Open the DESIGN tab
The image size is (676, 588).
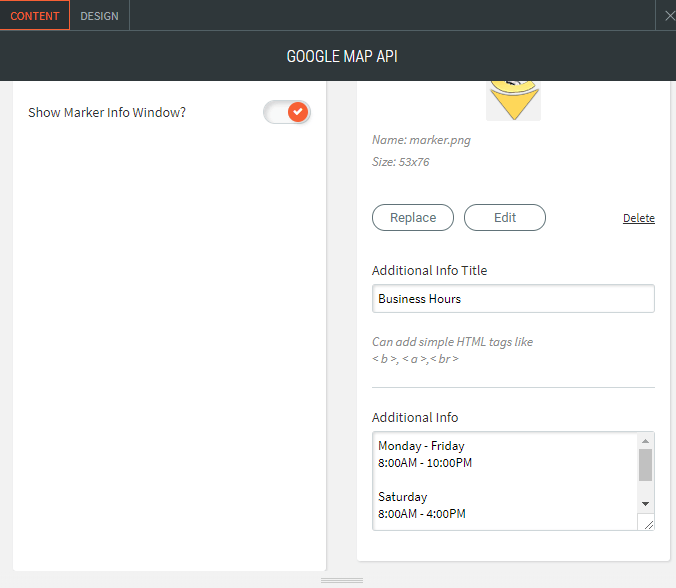99,16
